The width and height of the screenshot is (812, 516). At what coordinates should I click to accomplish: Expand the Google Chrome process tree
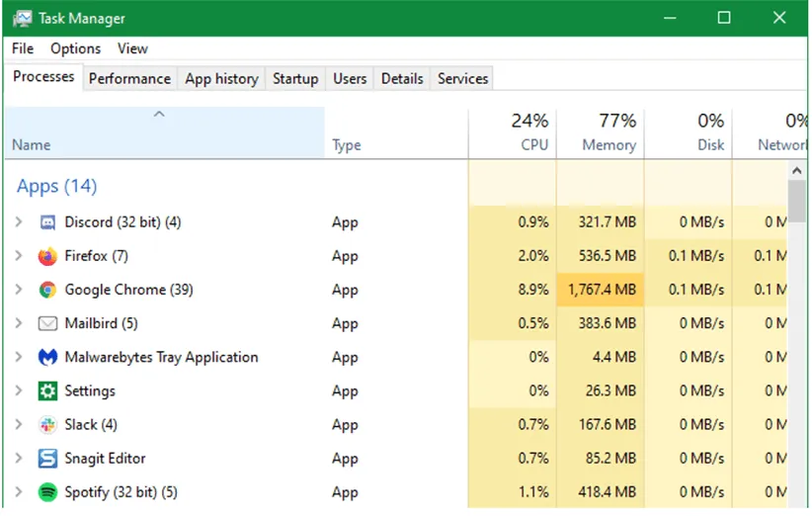click(x=19, y=290)
